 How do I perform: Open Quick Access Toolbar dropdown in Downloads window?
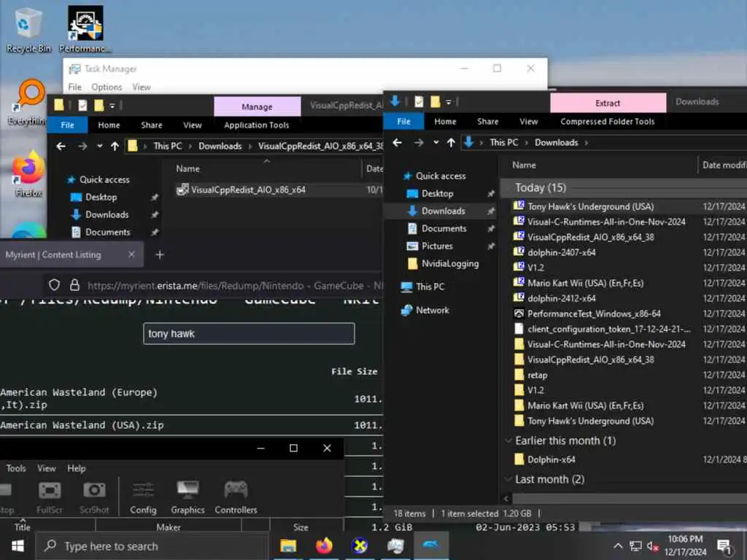(x=449, y=102)
